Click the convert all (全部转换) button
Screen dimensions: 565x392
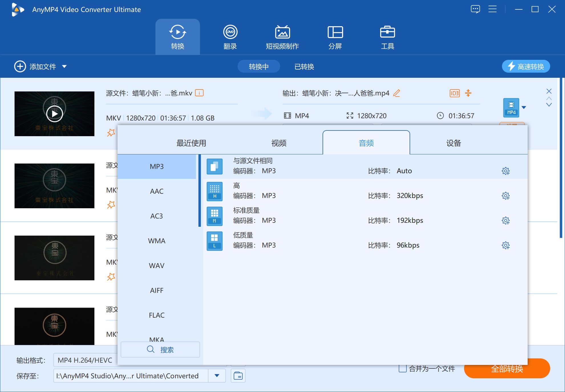(507, 368)
